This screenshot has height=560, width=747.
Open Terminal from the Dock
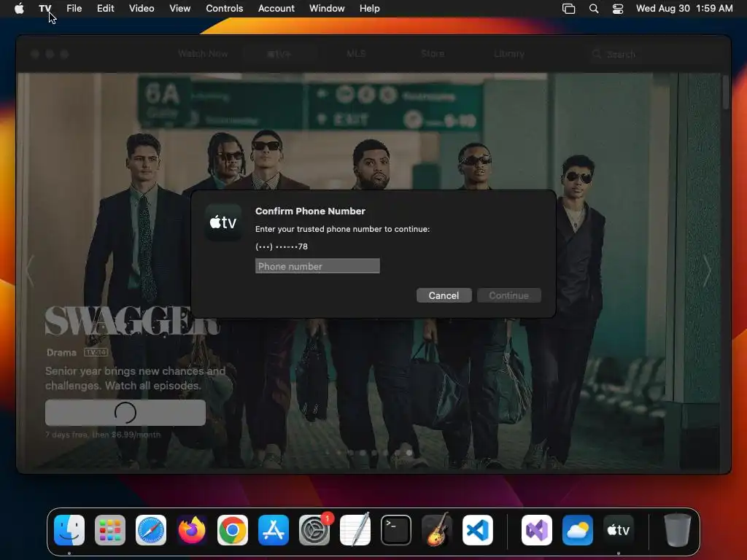[x=396, y=530]
